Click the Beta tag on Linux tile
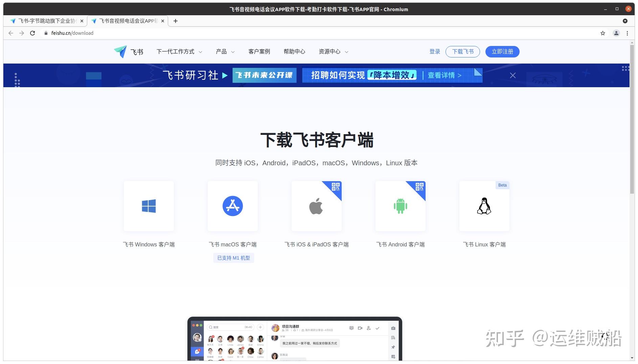The height and width of the screenshot is (364, 638). pyautogui.click(x=502, y=185)
